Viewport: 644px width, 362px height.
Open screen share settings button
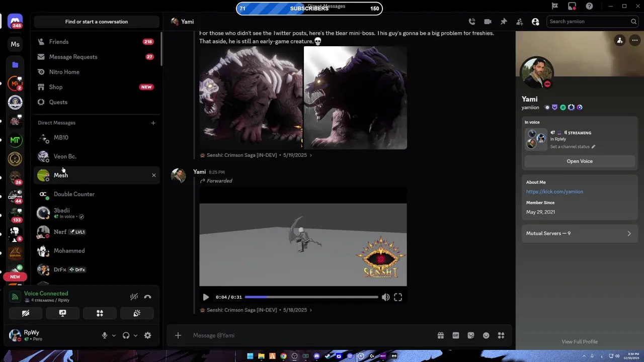pyautogui.click(x=62, y=313)
